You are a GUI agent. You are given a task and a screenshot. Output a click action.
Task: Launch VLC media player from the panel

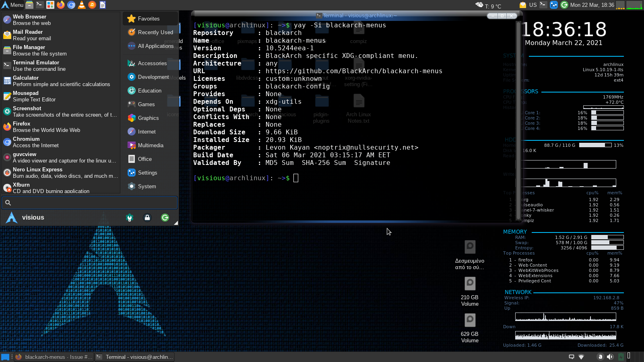pyautogui.click(x=81, y=4)
